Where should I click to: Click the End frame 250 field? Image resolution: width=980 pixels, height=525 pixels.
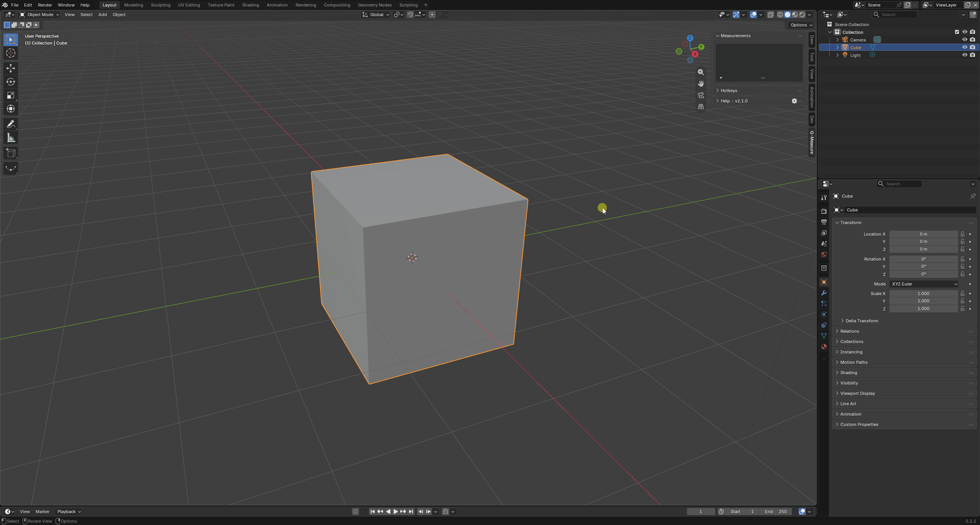[x=775, y=512]
